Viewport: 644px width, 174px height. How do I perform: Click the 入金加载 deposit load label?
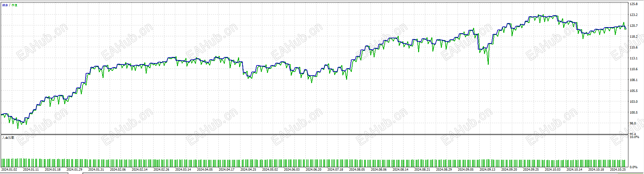(x=8, y=138)
